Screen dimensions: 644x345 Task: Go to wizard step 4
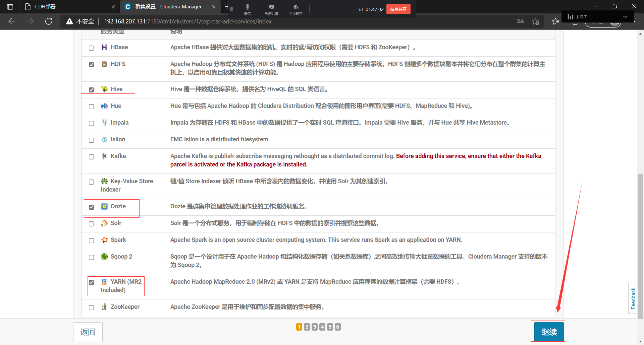coord(322,327)
